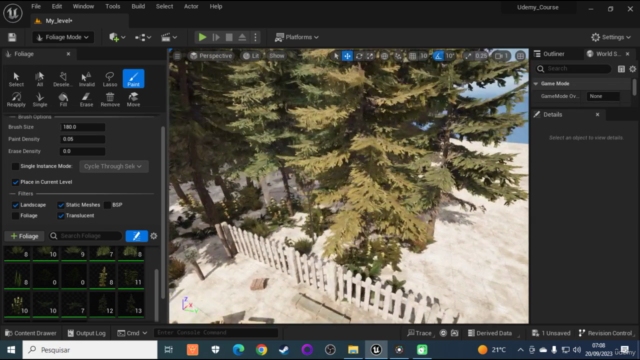640x360 pixels.
Task: Select the Reapply foliage tool
Action: (16, 99)
